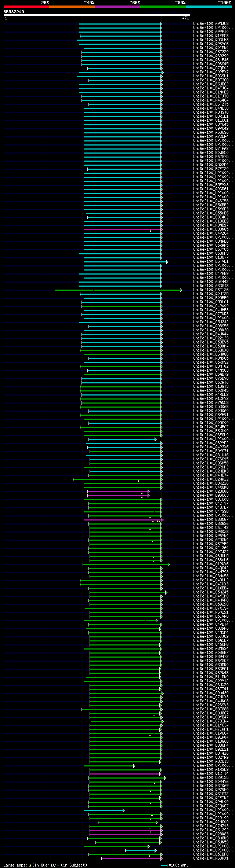Open the UniRef100_A8PYD2 hit label
235x868 pixels.
(x=211, y=443)
